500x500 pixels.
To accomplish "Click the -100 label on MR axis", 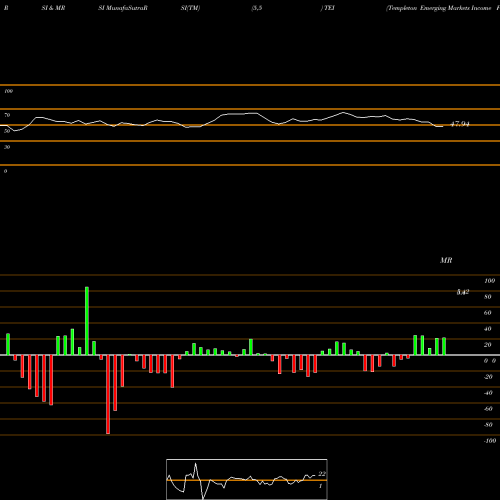I will pos(489,441).
